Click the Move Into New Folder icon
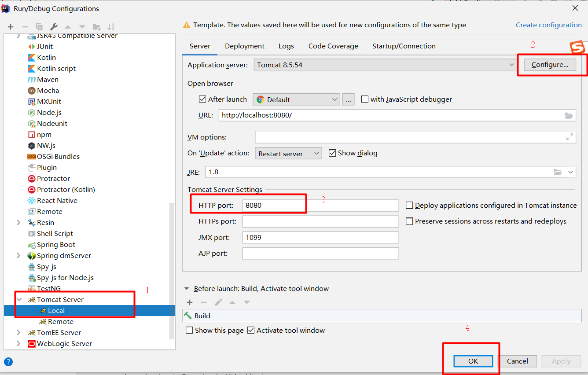 pos(97,27)
